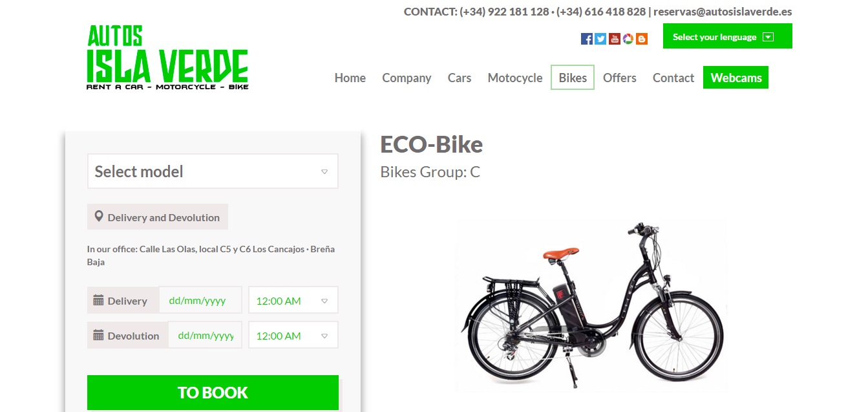Open the Facebook social icon

587,39
